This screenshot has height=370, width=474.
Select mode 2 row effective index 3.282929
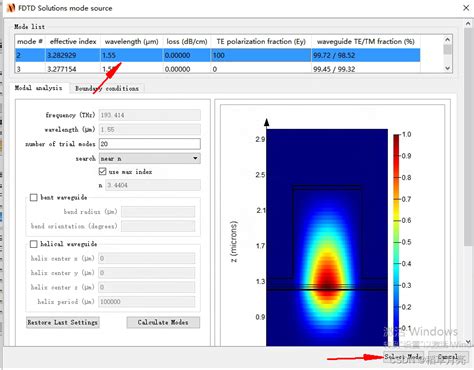click(x=218, y=55)
